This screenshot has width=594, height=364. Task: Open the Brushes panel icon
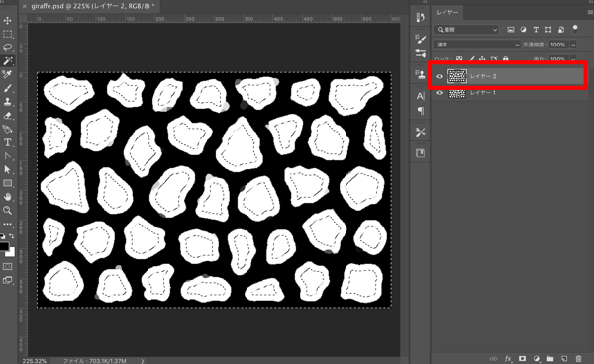click(421, 53)
